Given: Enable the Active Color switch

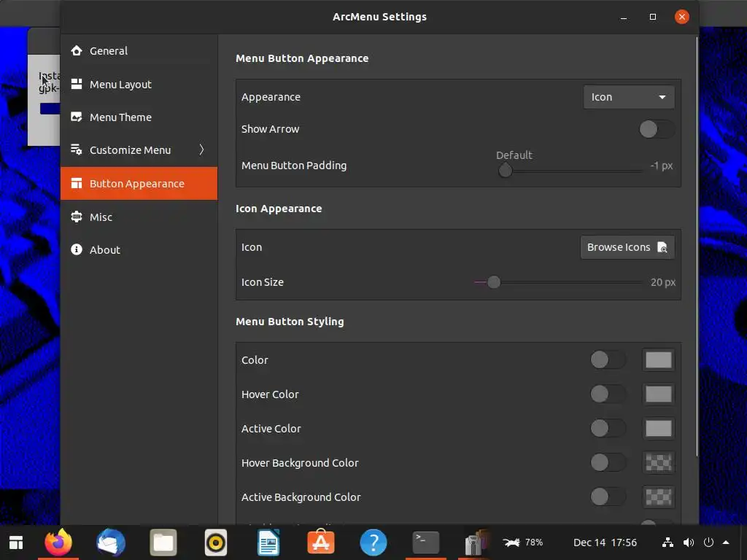Looking at the screenshot, I should click(x=608, y=428).
